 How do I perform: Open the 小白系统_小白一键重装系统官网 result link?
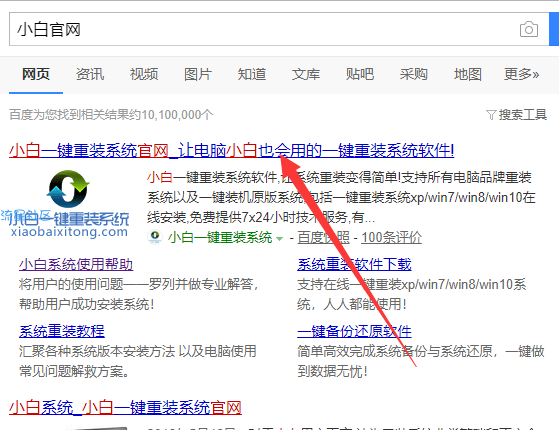pyautogui.click(x=125, y=407)
